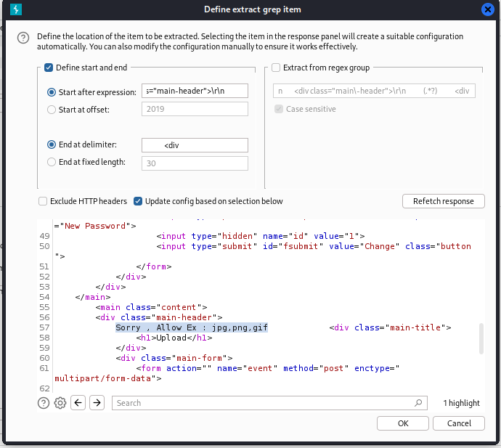Go to previous search match arrow
The image size is (501, 448).
(x=79, y=403)
